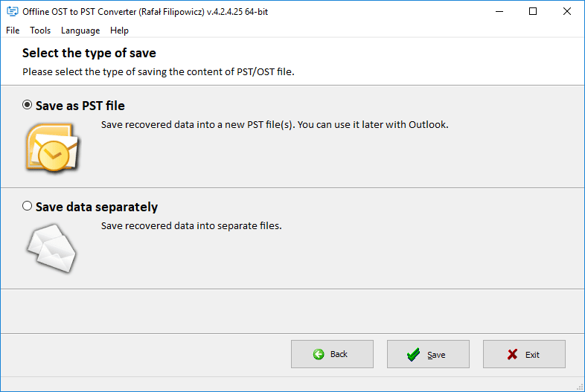Click the green back arrow icon
Screen dimensions: 585x392
319,354
